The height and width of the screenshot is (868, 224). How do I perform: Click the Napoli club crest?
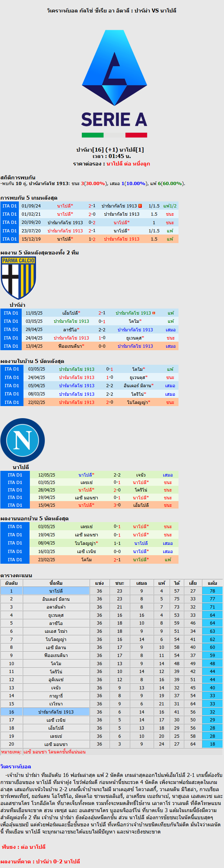point(23,441)
